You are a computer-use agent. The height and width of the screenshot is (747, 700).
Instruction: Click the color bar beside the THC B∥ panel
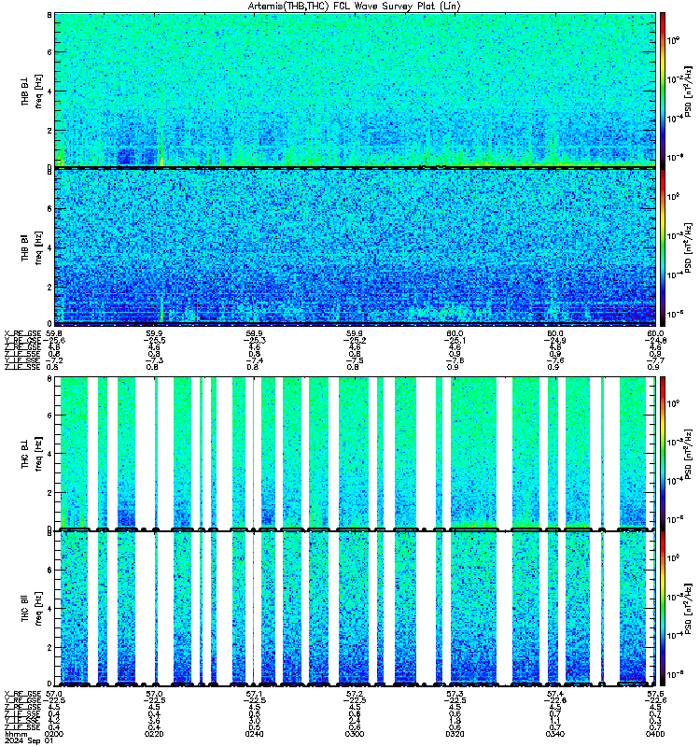(663, 609)
